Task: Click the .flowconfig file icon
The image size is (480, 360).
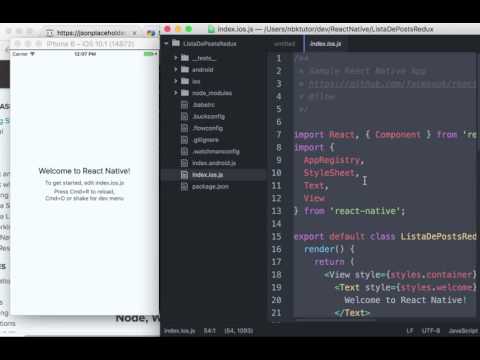Action: [x=184, y=128]
